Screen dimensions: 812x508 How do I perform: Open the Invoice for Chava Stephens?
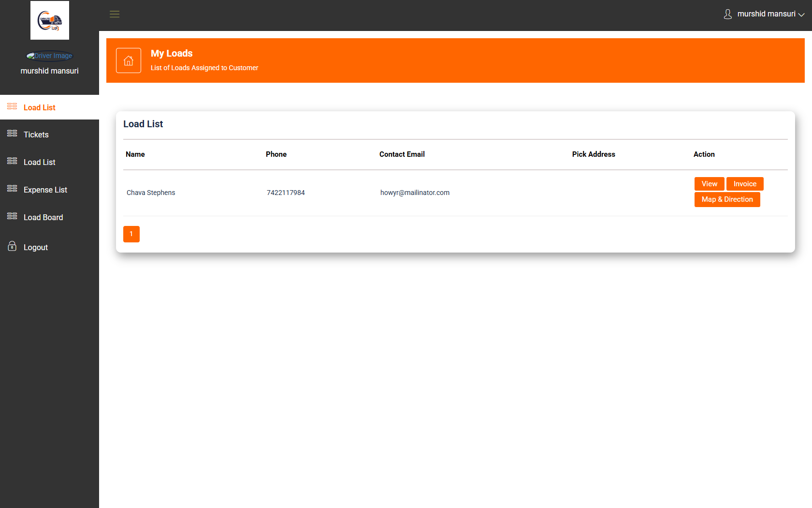[744, 183]
